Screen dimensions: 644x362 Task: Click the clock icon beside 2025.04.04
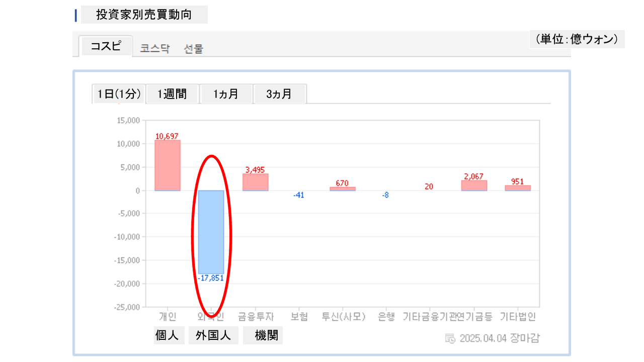click(450, 338)
